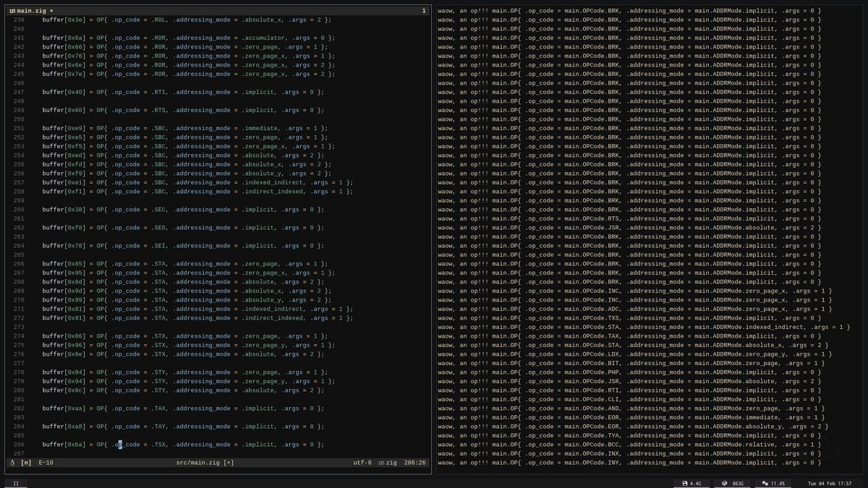Click buffer[0xf9] .SBC absolute_y line
This screenshot has width=868, height=488.
click(187, 174)
